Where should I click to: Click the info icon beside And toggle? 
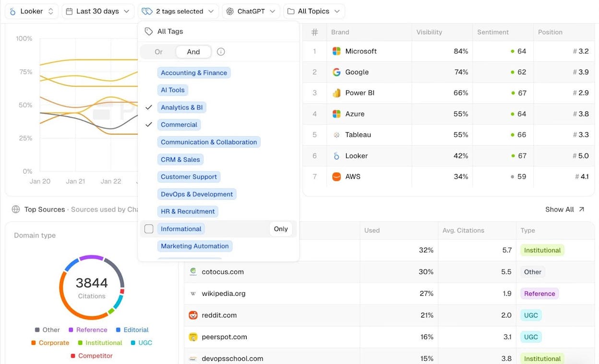[221, 52]
